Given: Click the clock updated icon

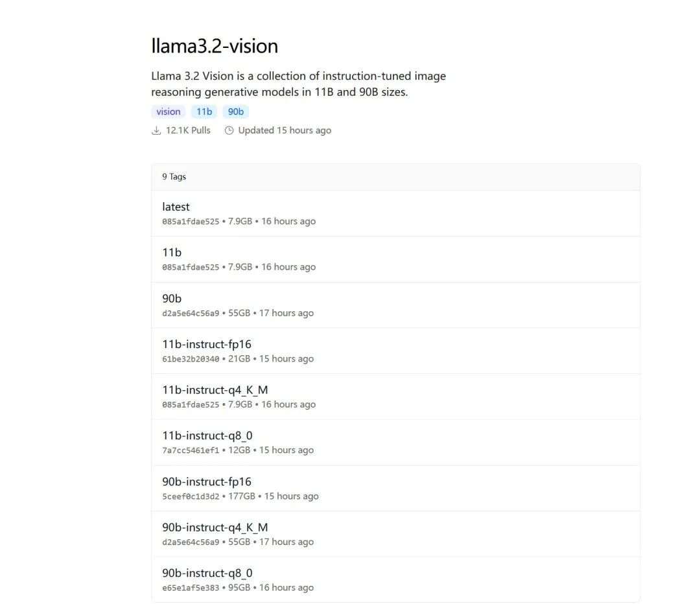Looking at the screenshot, I should coord(229,130).
